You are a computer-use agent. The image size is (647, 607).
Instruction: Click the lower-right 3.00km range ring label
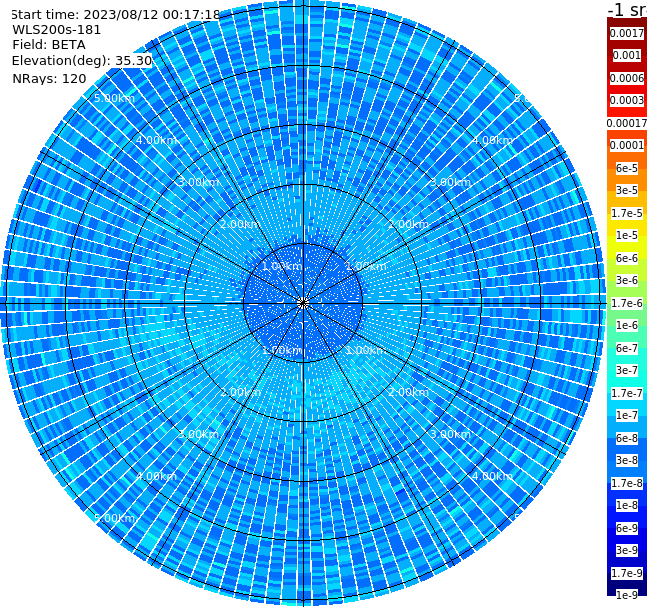click(x=451, y=434)
